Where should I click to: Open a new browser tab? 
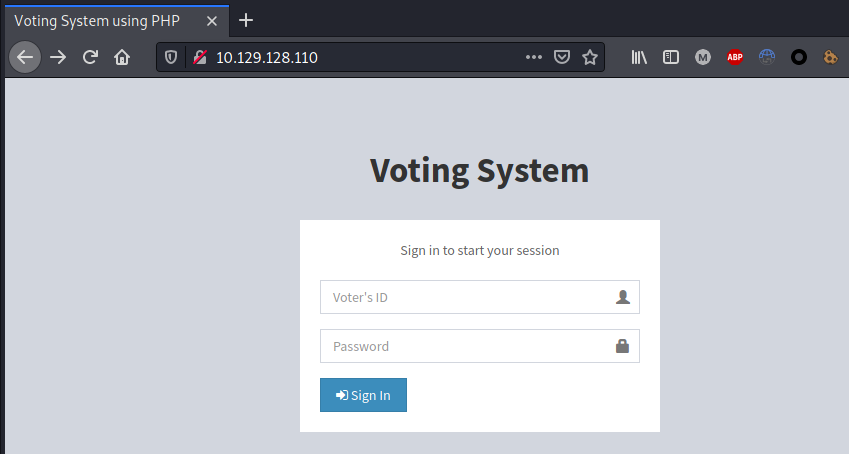pyautogui.click(x=246, y=20)
